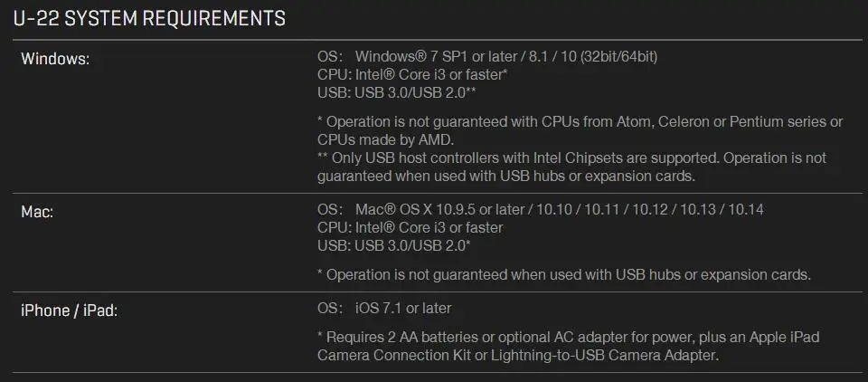Click the (32bit/64bit) text in Windows OS line
This screenshot has height=382, width=868.
618,56
